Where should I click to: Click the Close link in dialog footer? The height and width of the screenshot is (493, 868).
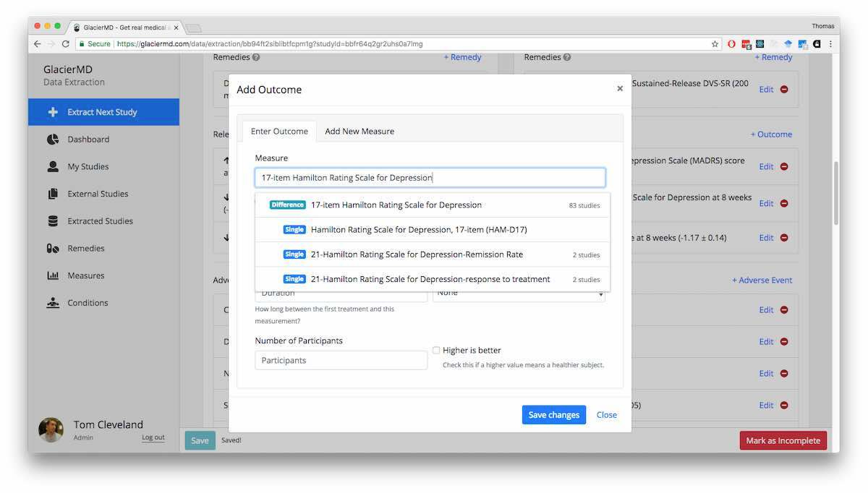point(606,415)
